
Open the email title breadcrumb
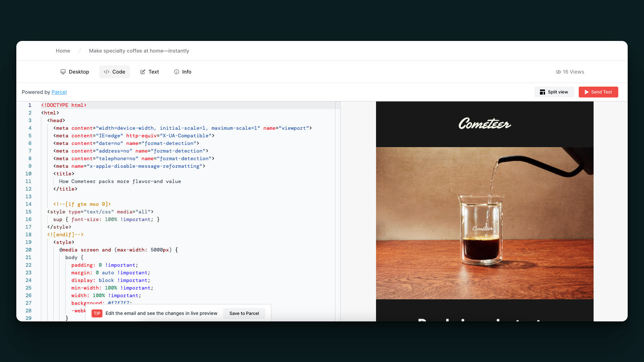pyautogui.click(x=139, y=51)
